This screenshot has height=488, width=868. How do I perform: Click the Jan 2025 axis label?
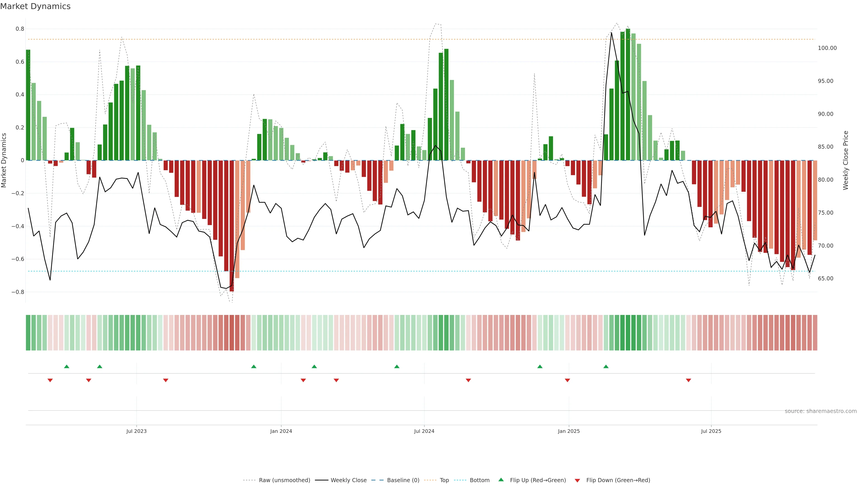[569, 431]
